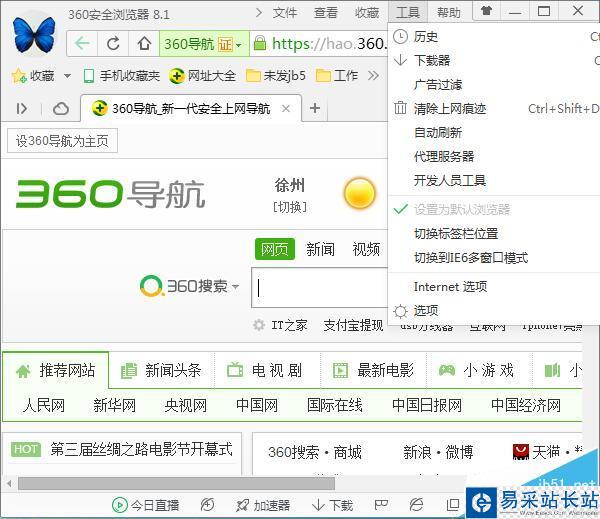The width and height of the screenshot is (600, 519).
Task: Open the 未发jb5 bookmark folder
Action: (276, 76)
